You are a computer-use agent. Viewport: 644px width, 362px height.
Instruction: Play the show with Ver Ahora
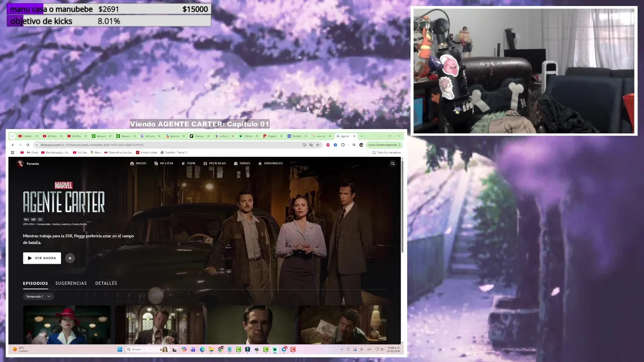point(42,258)
